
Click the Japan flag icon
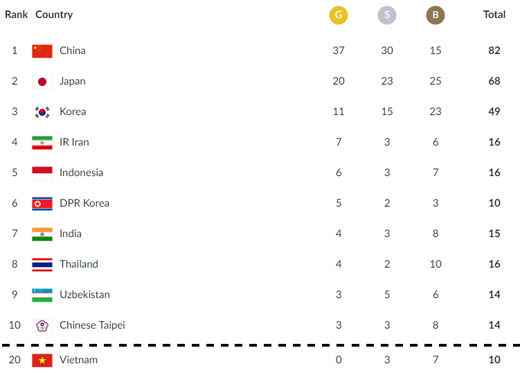(x=42, y=82)
